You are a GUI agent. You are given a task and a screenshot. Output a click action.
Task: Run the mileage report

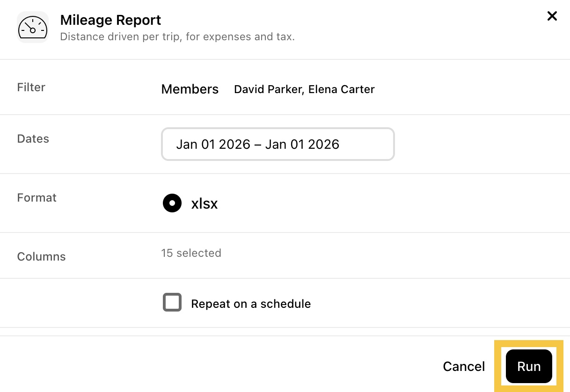click(x=529, y=366)
